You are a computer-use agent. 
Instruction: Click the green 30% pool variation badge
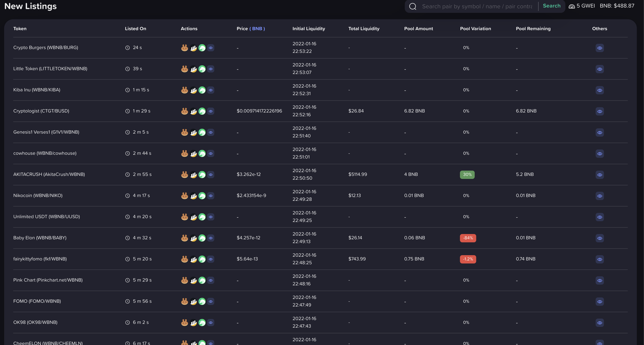467,175
